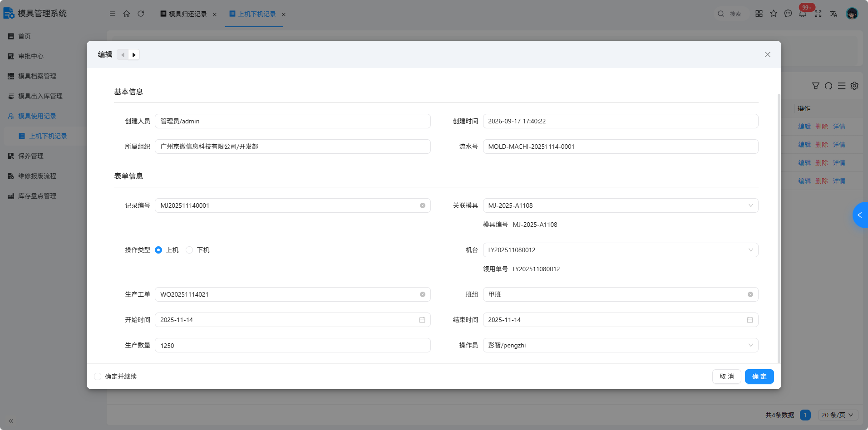
Task: Click the sidebar collapse hamburger icon
Action: (x=113, y=14)
